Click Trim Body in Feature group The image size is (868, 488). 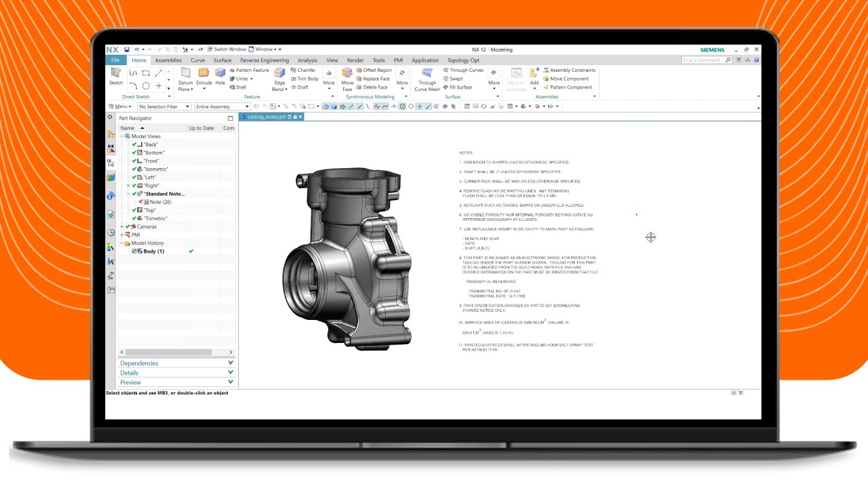304,79
